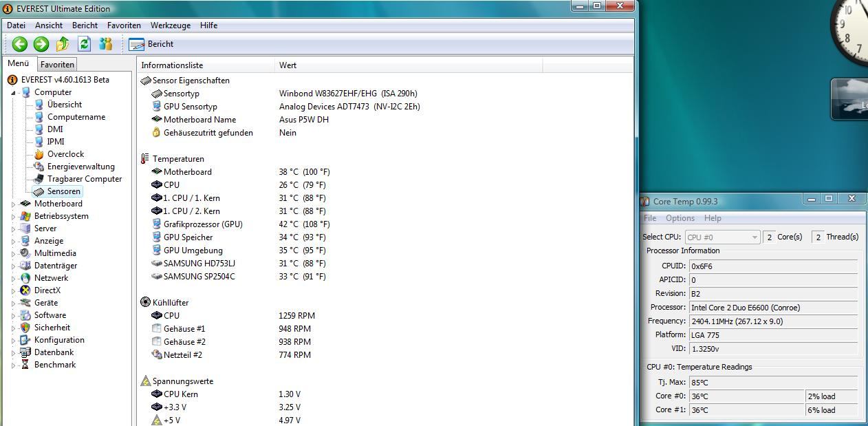Select the Sensortyp row
This screenshot has width=868, height=426.
[x=385, y=94]
